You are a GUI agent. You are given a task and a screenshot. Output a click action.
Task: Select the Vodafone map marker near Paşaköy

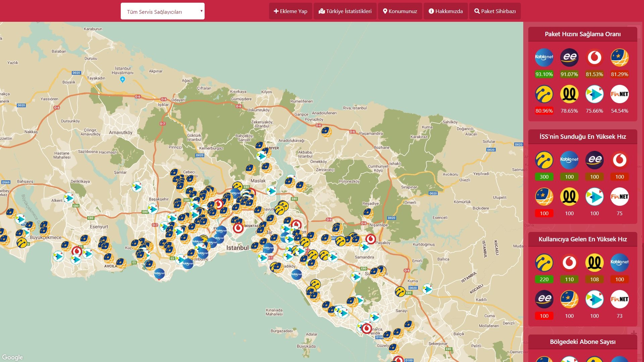371,239
